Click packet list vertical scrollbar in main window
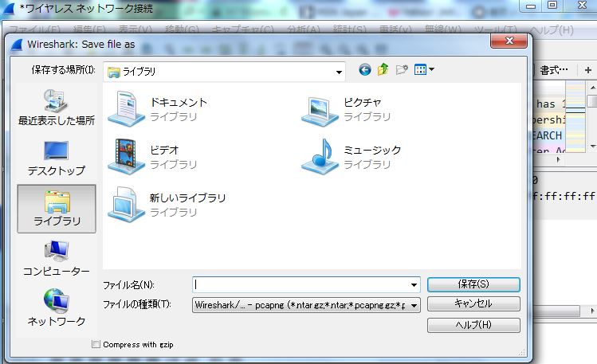The height and width of the screenshot is (364, 597). point(592,117)
